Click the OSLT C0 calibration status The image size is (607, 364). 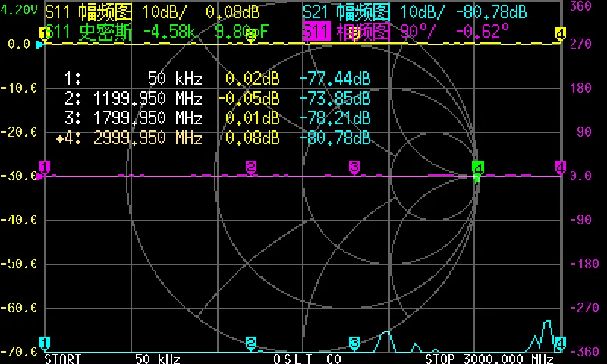pyautogui.click(x=307, y=359)
